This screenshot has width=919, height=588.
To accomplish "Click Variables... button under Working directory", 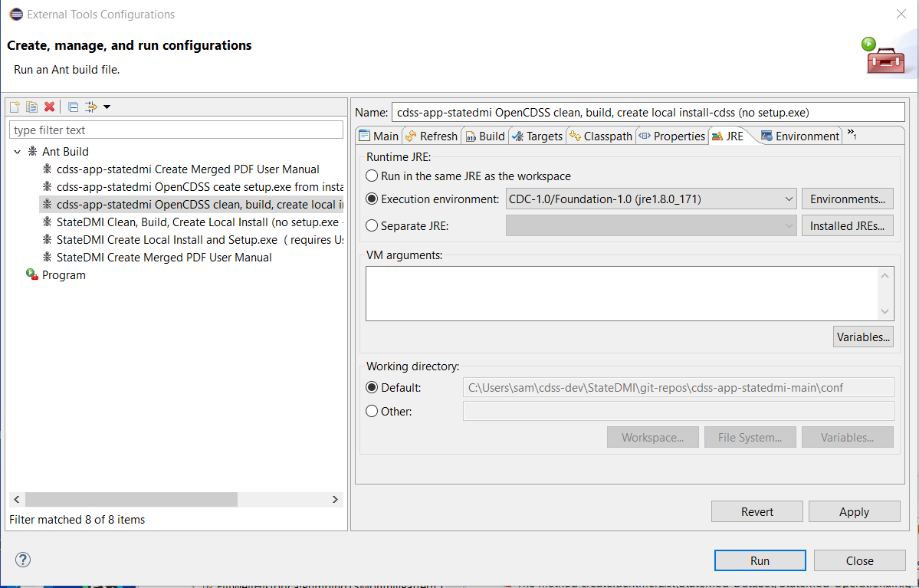I will [x=848, y=437].
